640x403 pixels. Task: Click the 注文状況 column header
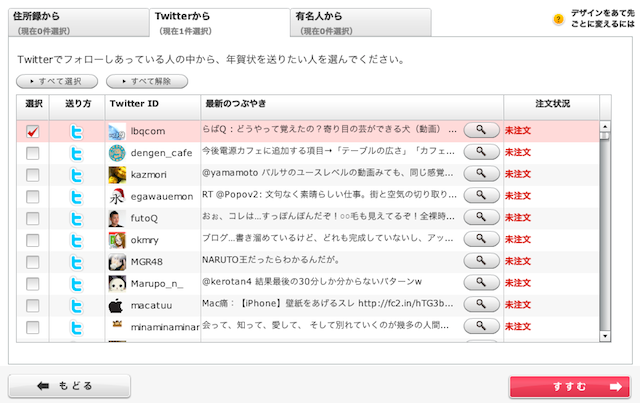pyautogui.click(x=552, y=107)
